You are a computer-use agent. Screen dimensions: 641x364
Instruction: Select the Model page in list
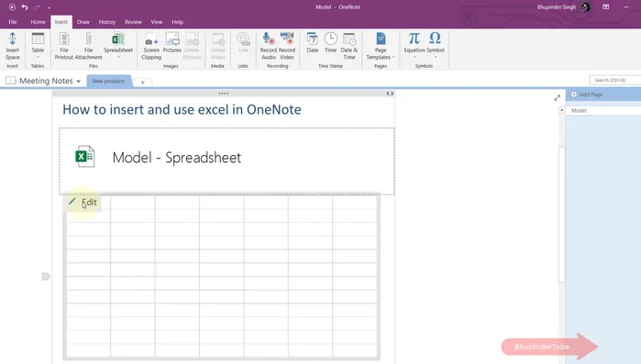(x=603, y=110)
